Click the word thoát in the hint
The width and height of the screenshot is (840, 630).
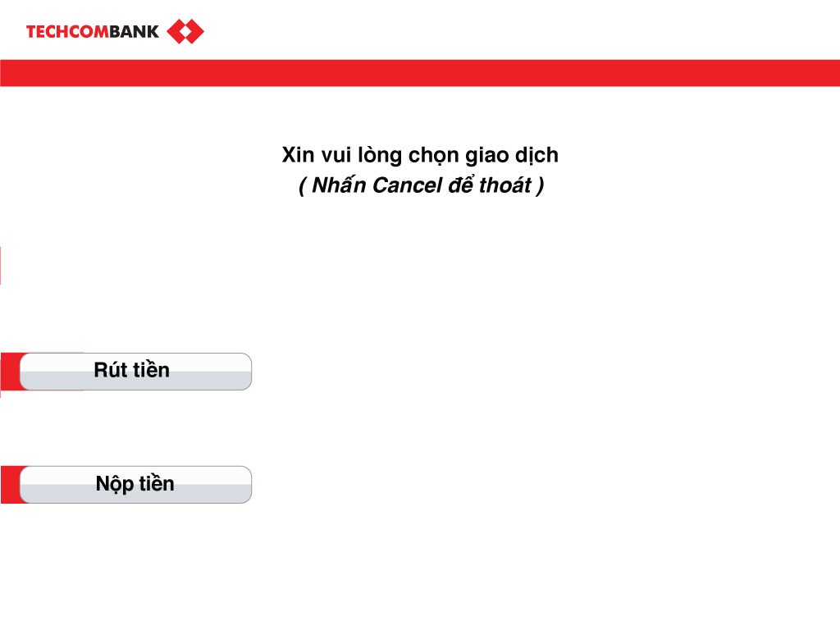[x=504, y=186]
